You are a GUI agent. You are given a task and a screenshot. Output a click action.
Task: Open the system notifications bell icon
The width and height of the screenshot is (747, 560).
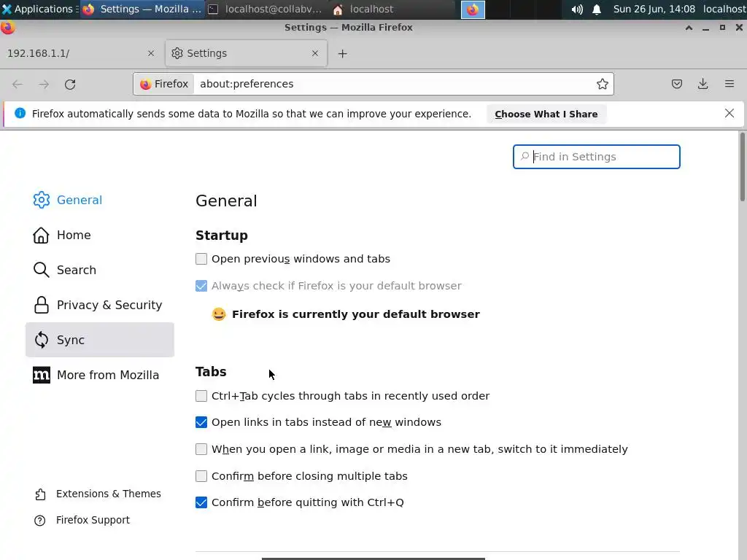(x=597, y=9)
